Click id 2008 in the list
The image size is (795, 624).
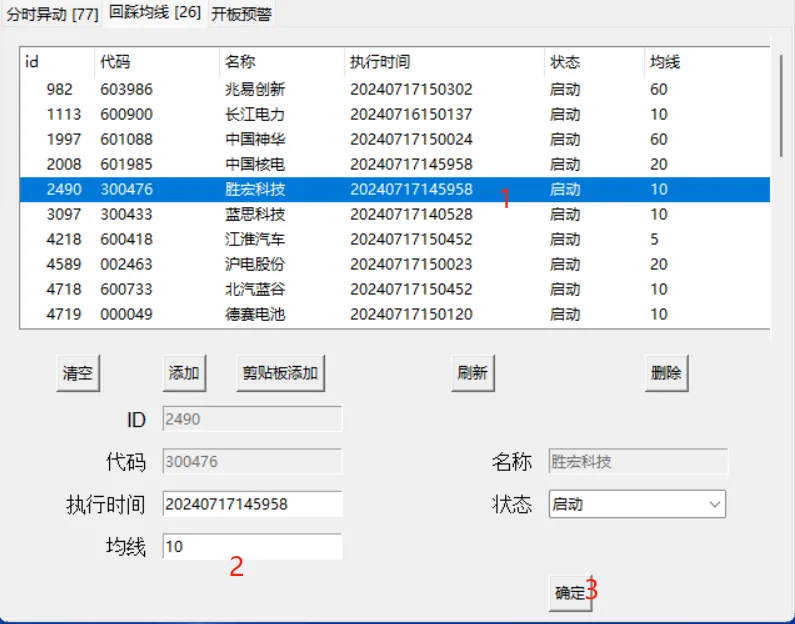(63, 164)
